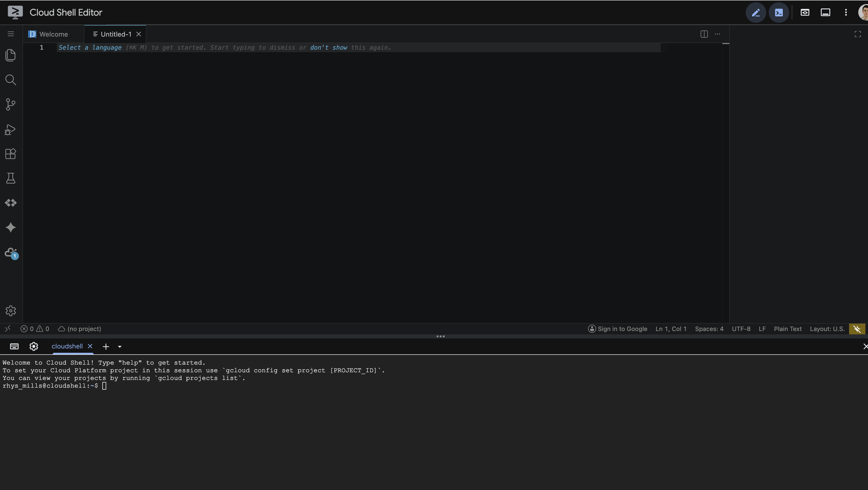Open the errors and warnings count
This screenshot has height=490, width=868.
point(35,329)
